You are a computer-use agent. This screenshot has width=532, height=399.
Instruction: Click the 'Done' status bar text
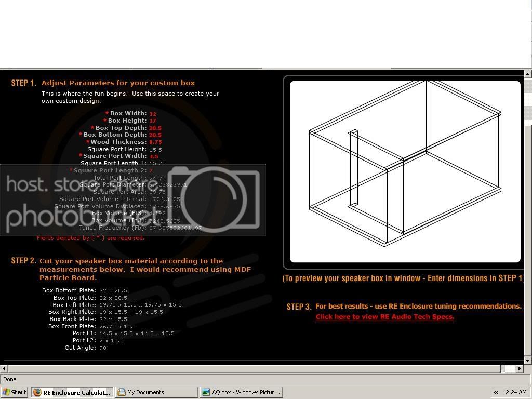[10, 379]
